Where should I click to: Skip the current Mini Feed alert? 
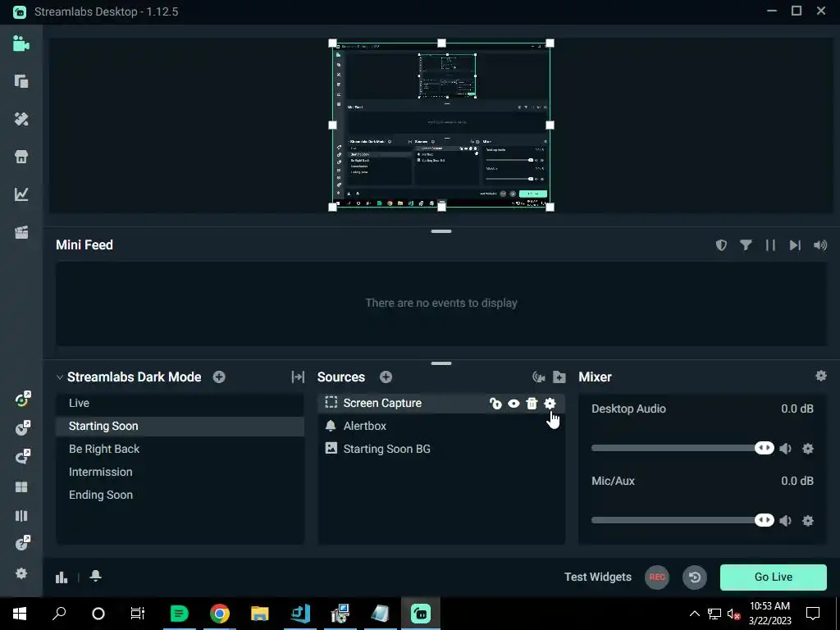tap(795, 244)
